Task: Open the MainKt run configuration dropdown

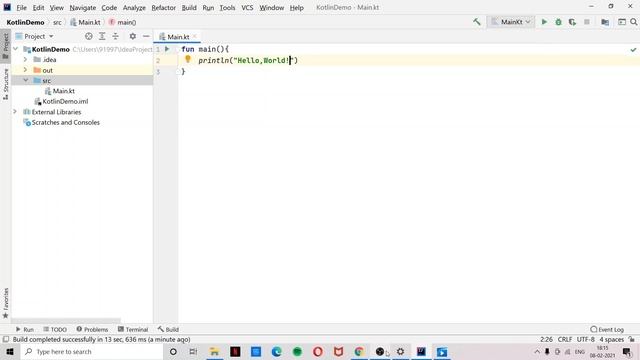Action: point(511,22)
